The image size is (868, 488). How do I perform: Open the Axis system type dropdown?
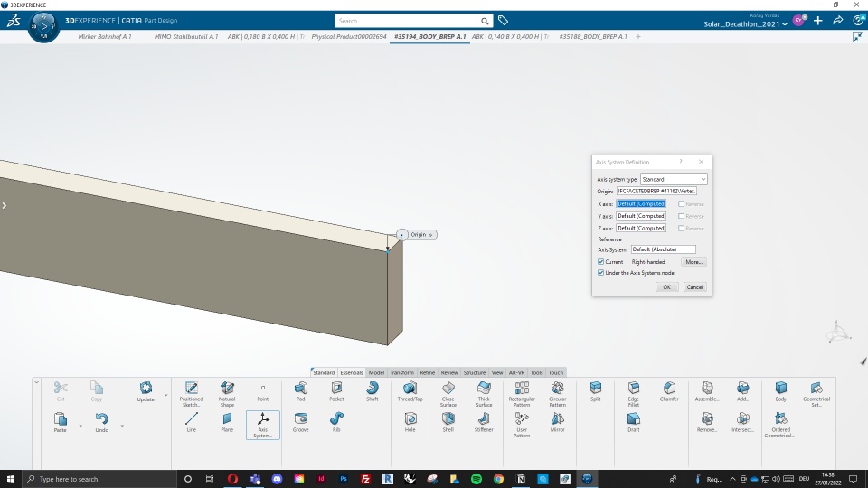coord(674,179)
